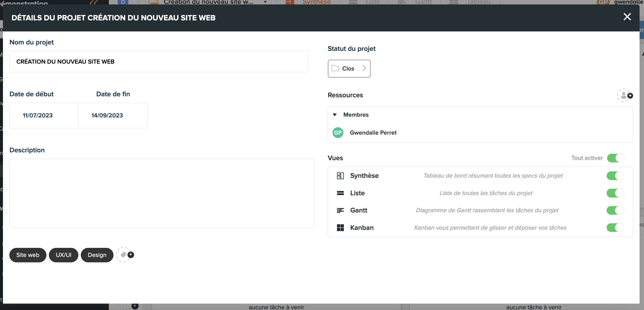Click the Design tag
Viewport: 644px width, 310px height.
[97, 255]
